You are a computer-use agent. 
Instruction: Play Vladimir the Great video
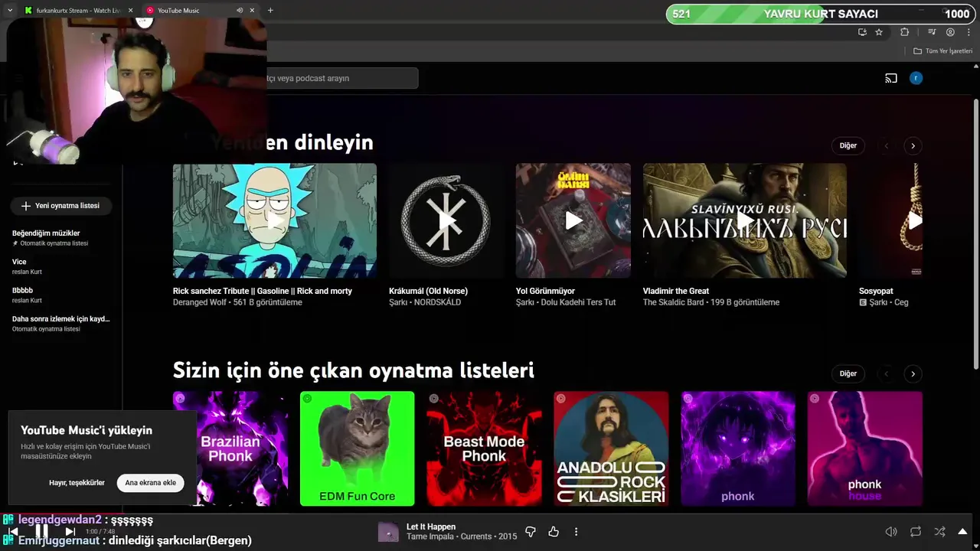point(745,220)
